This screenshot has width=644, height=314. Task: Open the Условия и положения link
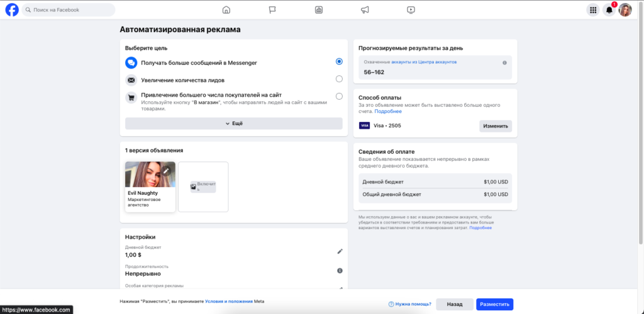tap(229, 301)
